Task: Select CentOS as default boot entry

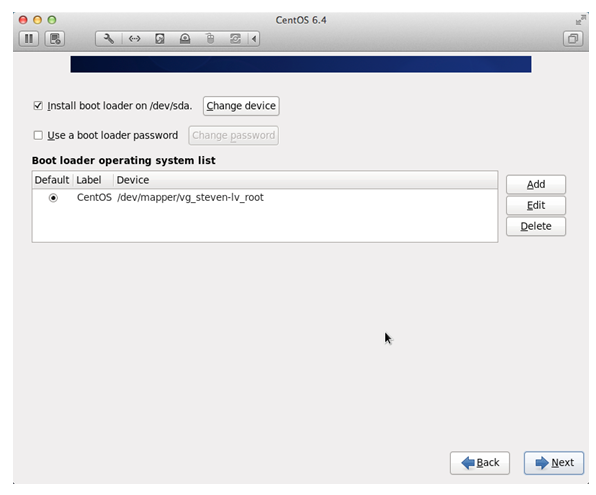Action: (53, 198)
